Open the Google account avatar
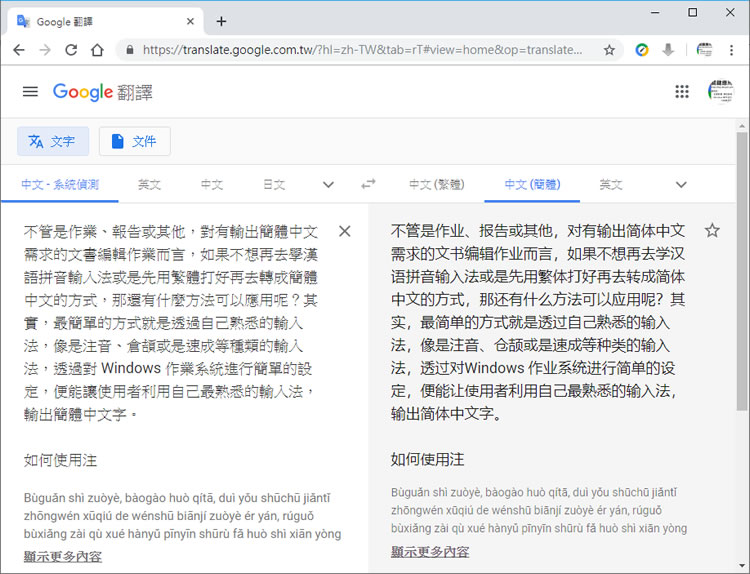The width and height of the screenshot is (750, 574). point(721,91)
